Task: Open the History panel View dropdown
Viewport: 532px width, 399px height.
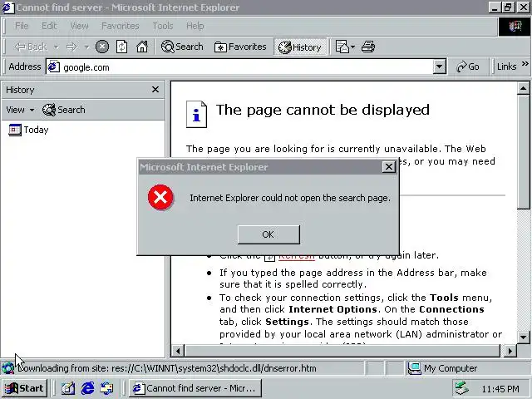Action: click(x=20, y=110)
